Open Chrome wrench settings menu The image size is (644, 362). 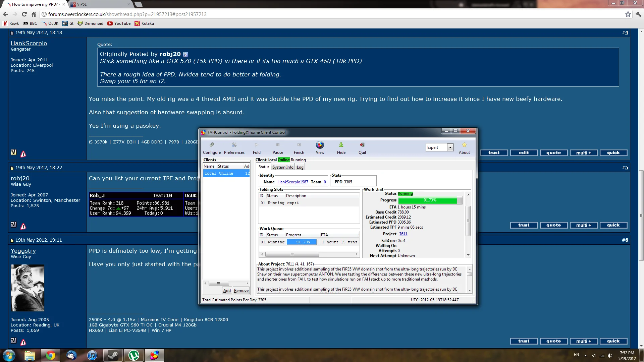pos(638,14)
